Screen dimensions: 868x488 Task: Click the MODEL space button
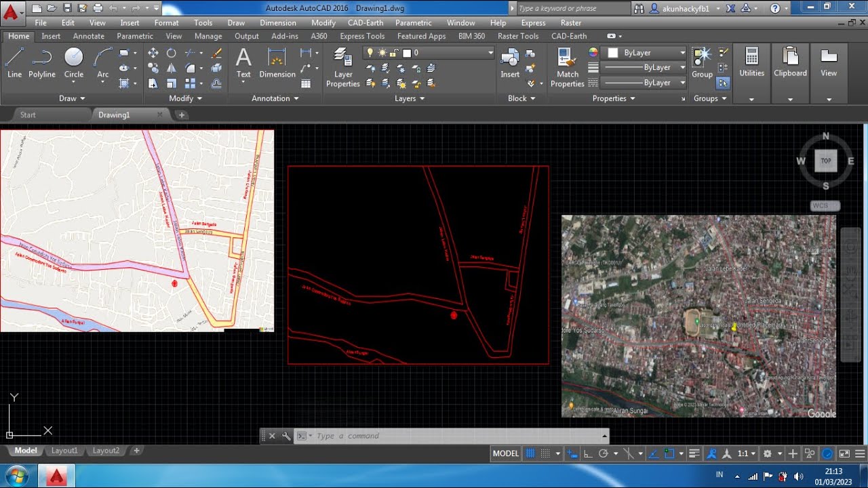pyautogui.click(x=505, y=453)
